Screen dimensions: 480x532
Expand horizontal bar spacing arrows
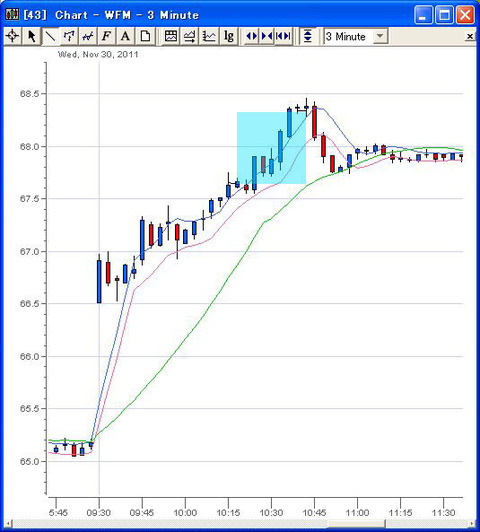tap(251, 36)
